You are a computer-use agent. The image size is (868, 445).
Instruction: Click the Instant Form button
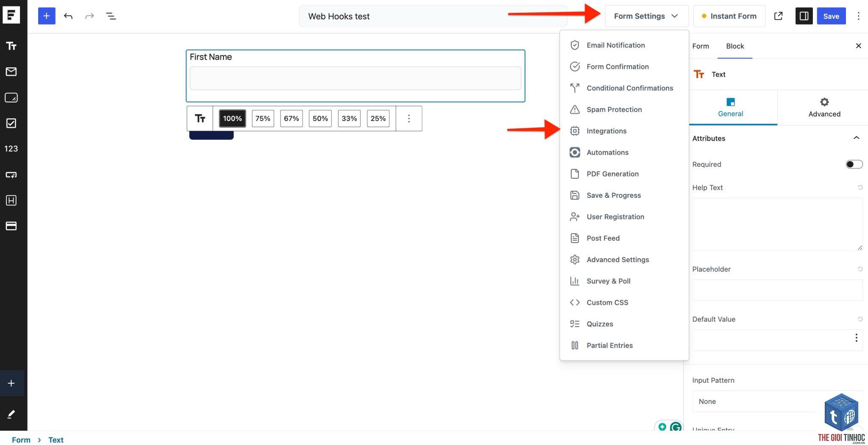[729, 16]
